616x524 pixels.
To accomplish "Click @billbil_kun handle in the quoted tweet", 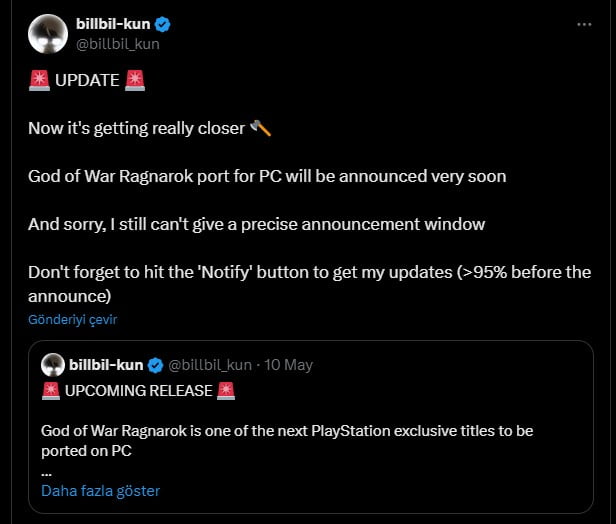I will [x=210, y=365].
